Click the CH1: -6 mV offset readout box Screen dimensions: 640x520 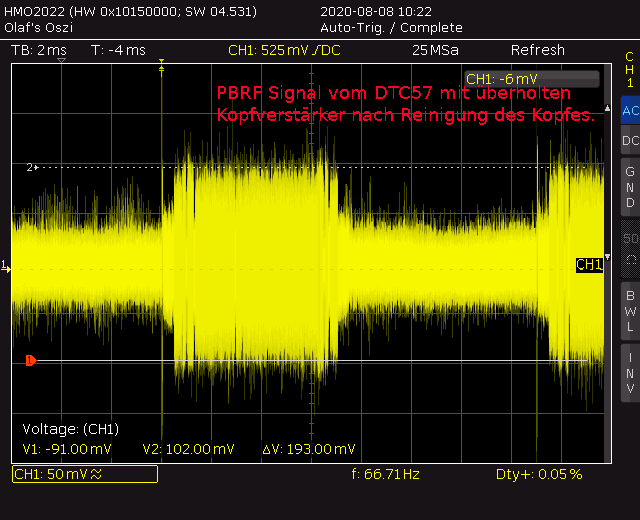pos(532,78)
